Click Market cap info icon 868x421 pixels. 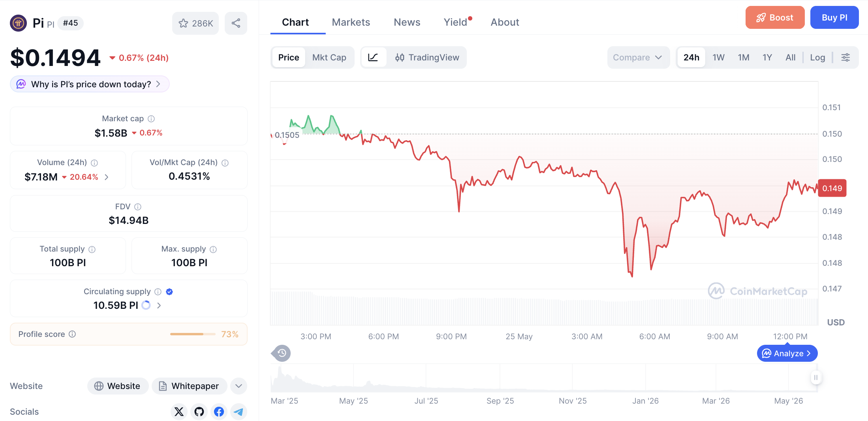pyautogui.click(x=151, y=118)
